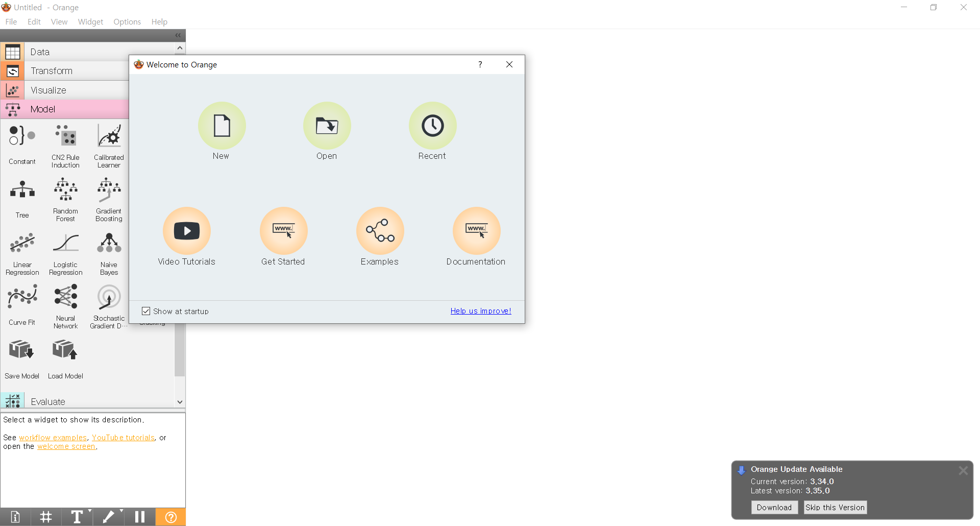Choose the Tree model widget

pyautogui.click(x=22, y=199)
